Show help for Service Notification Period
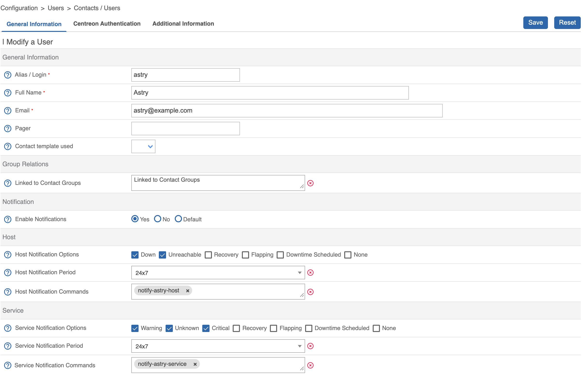 8,346
